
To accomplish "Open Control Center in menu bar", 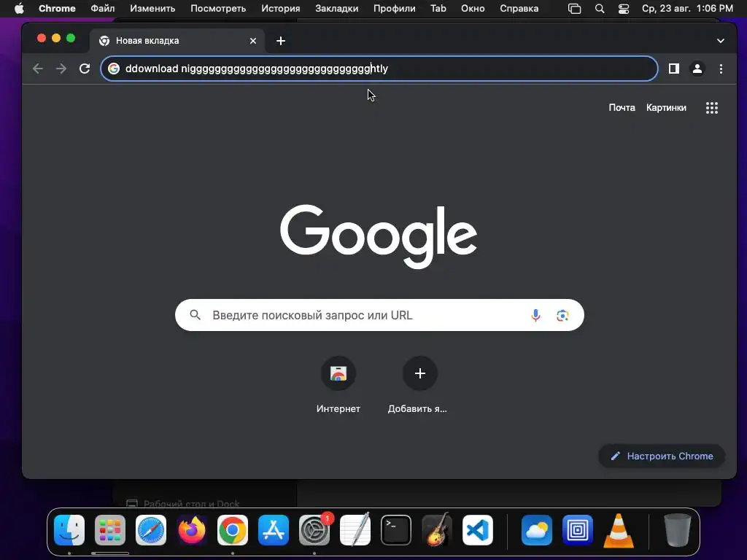I will tap(623, 9).
